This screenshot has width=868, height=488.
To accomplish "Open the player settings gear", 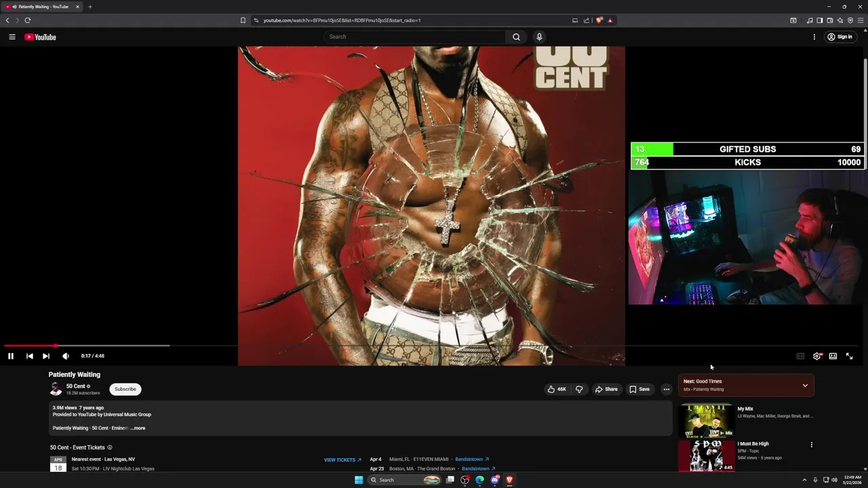I will [817, 356].
